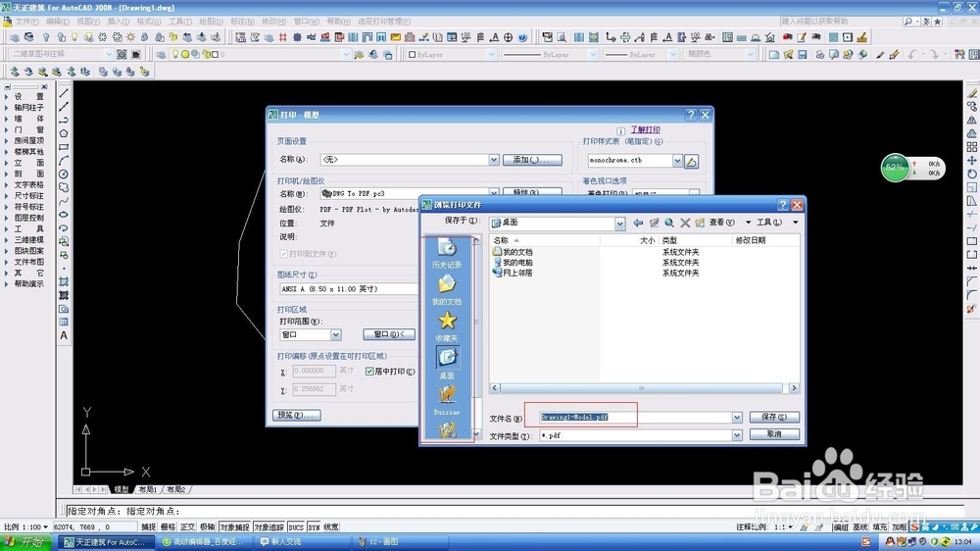The height and width of the screenshot is (551, 980).
Task: Open plot range (打印范围) dropdown
Action: click(335, 334)
